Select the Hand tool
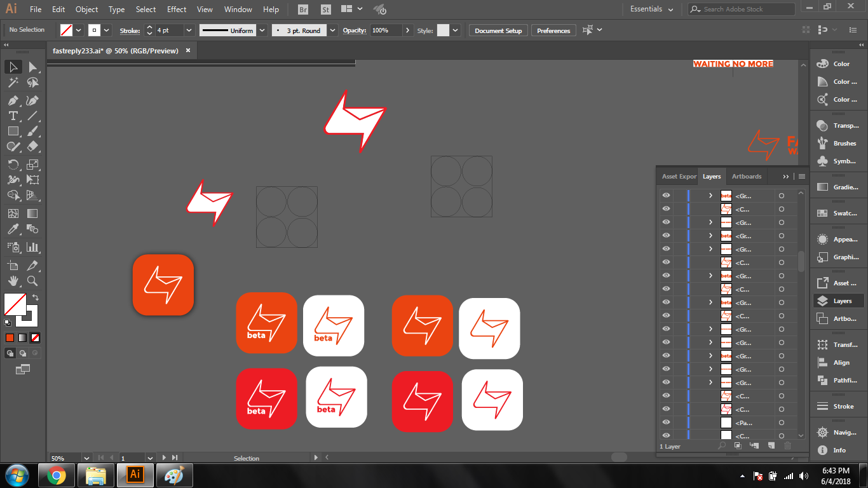This screenshot has height=488, width=868. click(13, 280)
